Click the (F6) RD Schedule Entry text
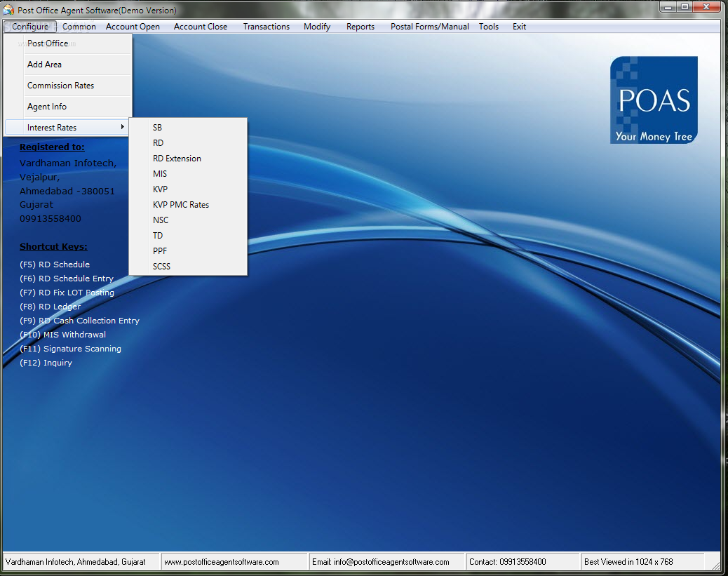Viewport: 728px width, 576px height. [67, 279]
